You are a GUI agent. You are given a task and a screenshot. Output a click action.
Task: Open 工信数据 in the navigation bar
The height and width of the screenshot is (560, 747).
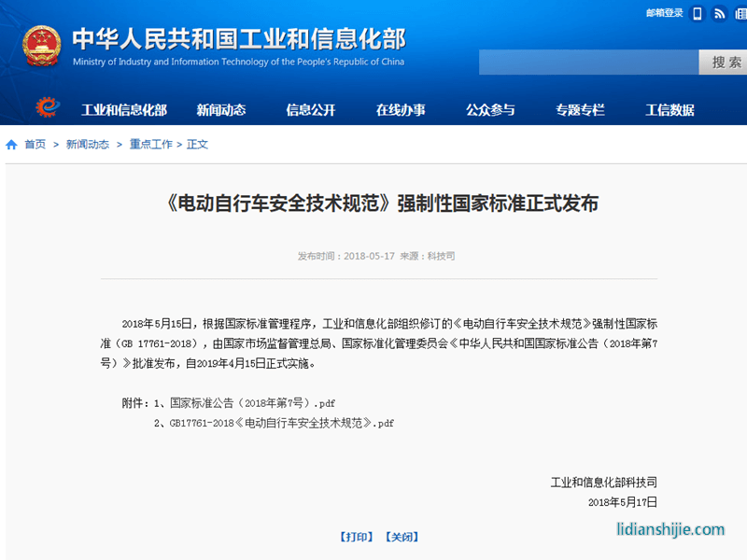tap(669, 110)
